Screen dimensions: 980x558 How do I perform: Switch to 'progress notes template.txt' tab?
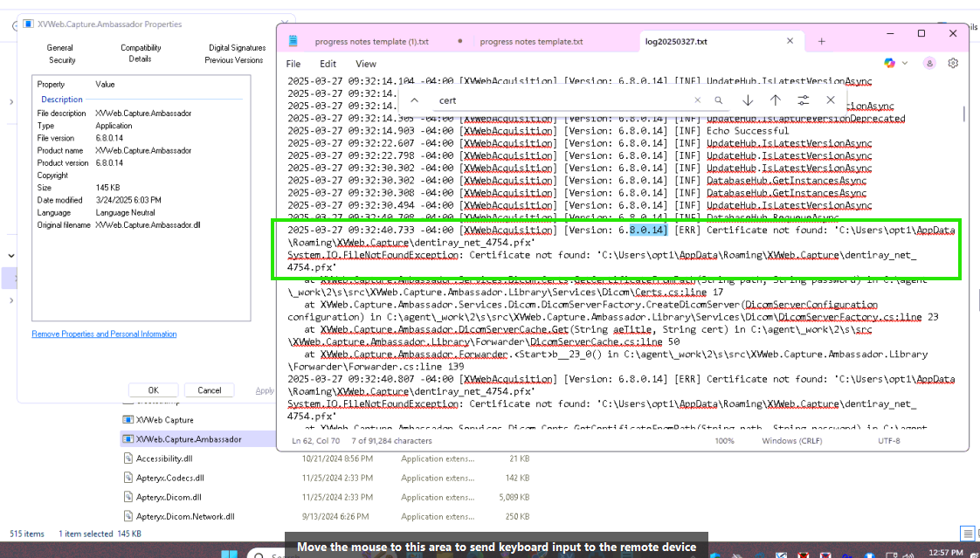(x=531, y=42)
